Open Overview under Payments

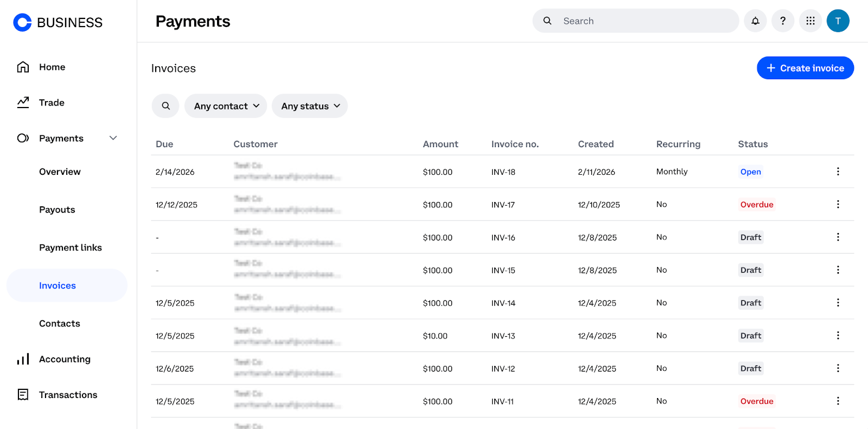(60, 172)
